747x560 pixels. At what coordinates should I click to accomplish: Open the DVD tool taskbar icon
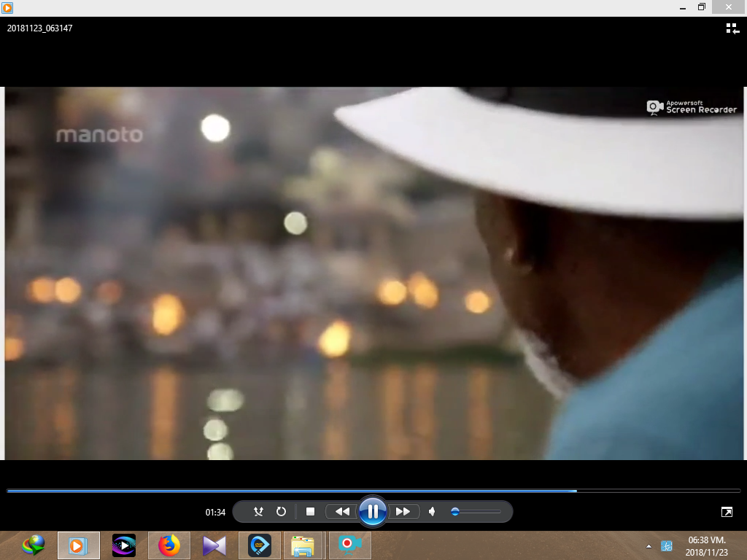260,545
